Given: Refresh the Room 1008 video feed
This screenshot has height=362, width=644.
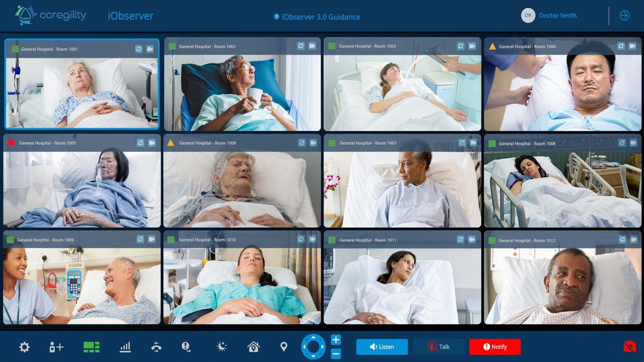Looking at the screenshot, I should tap(622, 143).
